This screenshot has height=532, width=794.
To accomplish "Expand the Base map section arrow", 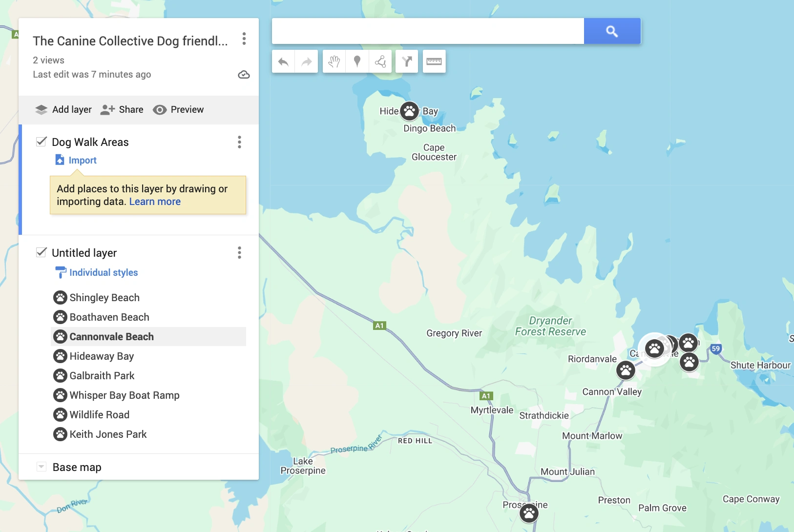I will click(42, 467).
